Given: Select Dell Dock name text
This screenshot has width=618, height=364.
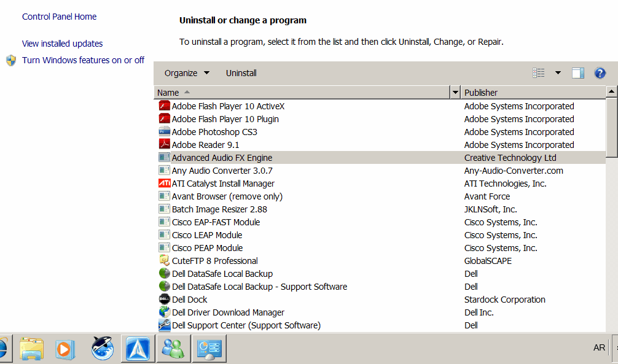Looking at the screenshot, I should tap(190, 300).
